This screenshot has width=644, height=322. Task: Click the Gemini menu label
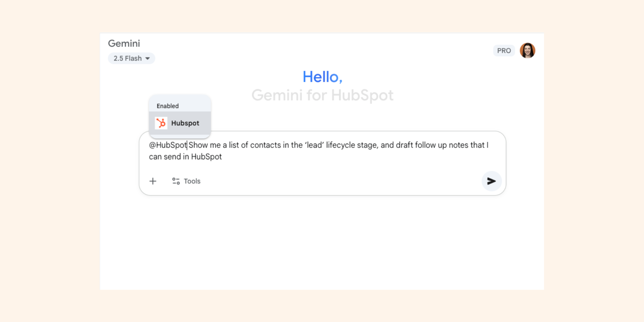point(124,43)
